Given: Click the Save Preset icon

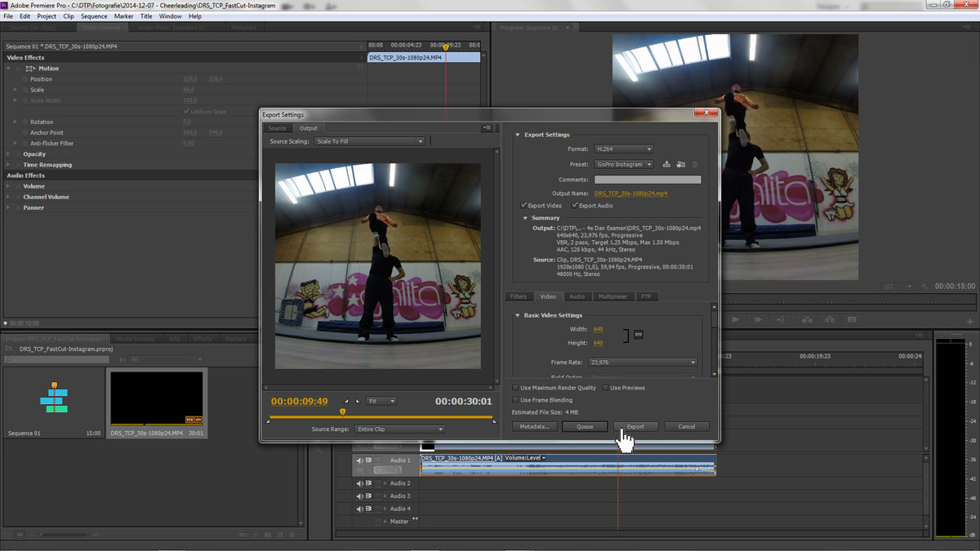Looking at the screenshot, I should pyautogui.click(x=666, y=165).
